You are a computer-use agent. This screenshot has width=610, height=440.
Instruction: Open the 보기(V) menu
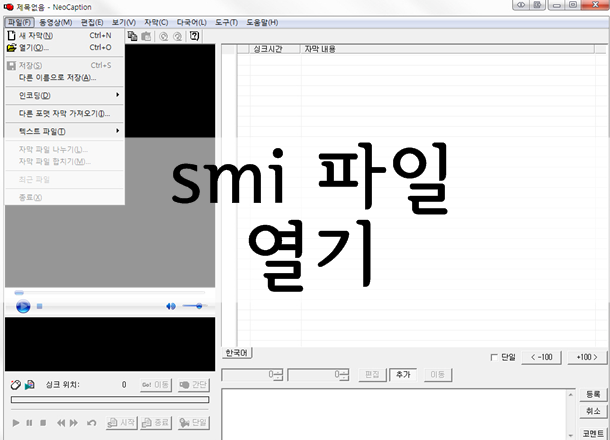[124, 23]
